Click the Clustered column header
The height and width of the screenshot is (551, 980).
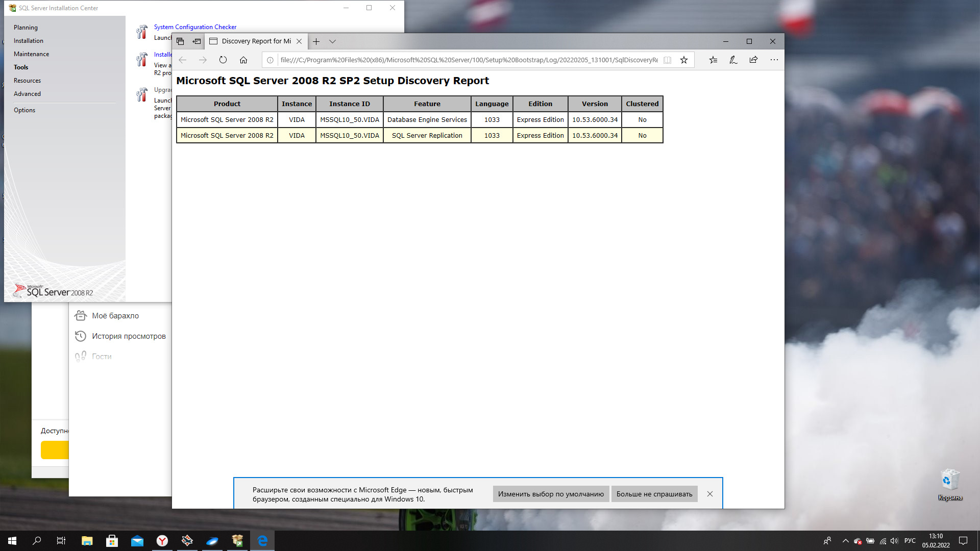[642, 104]
